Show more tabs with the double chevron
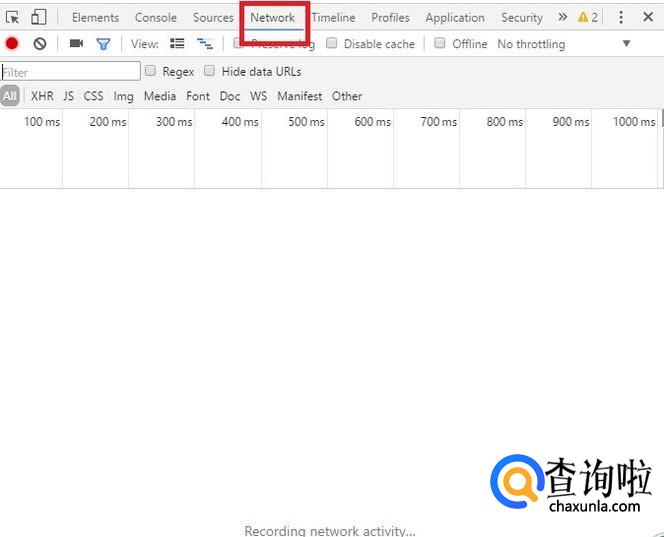664x537 pixels. [562, 17]
